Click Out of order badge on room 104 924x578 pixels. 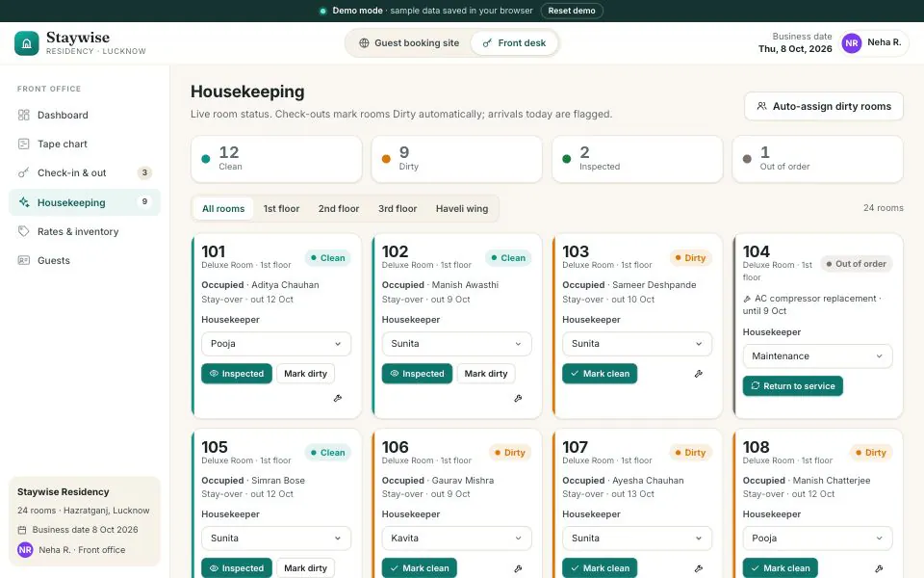(x=856, y=264)
